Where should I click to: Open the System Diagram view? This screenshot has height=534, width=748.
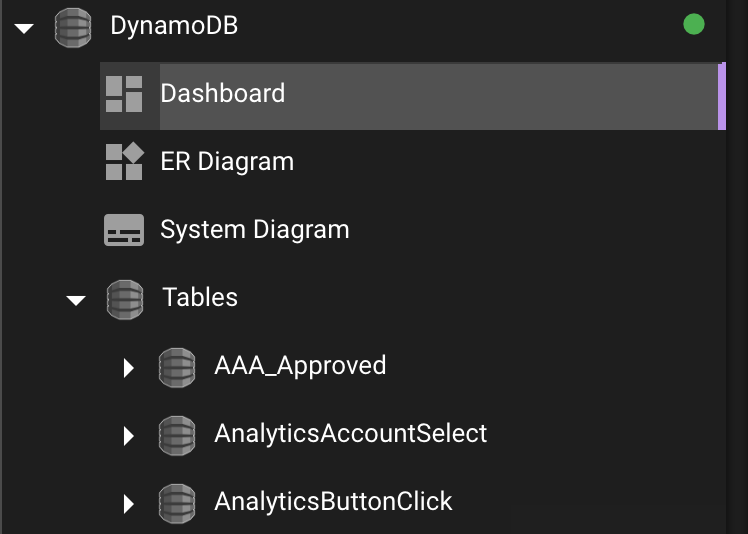pos(255,230)
